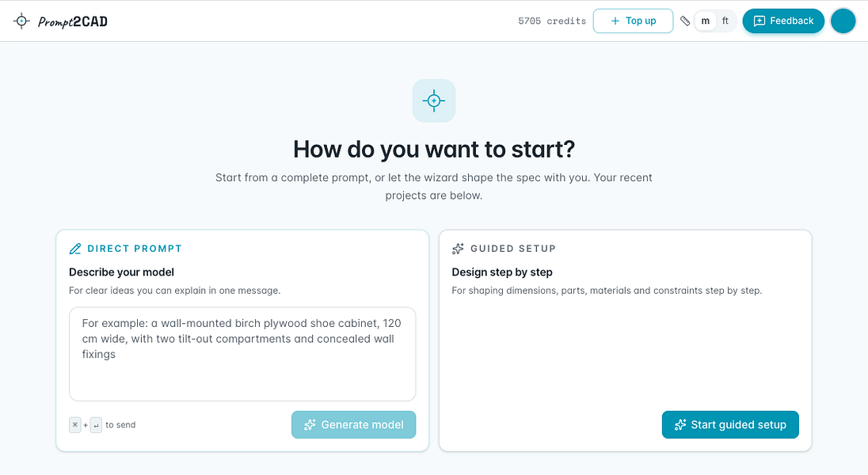Switch units to meters
This screenshot has height=475, width=868.
click(x=705, y=21)
